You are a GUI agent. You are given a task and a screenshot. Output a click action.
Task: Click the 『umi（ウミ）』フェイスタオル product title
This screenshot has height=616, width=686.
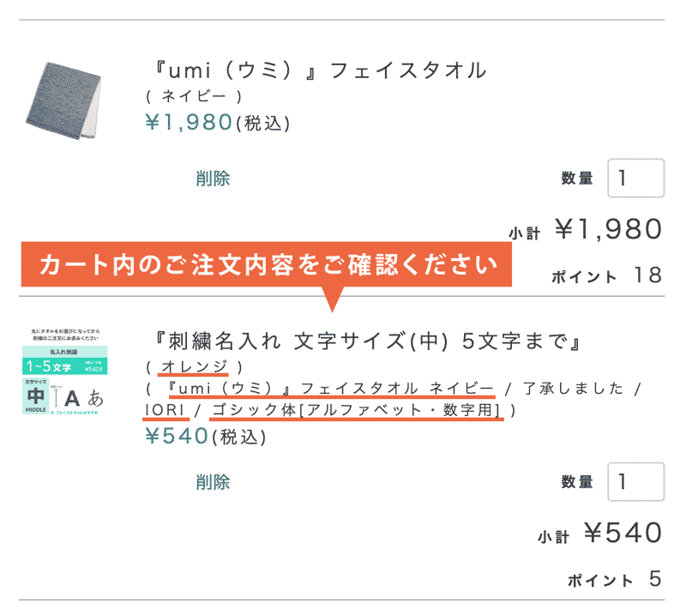[x=316, y=70]
